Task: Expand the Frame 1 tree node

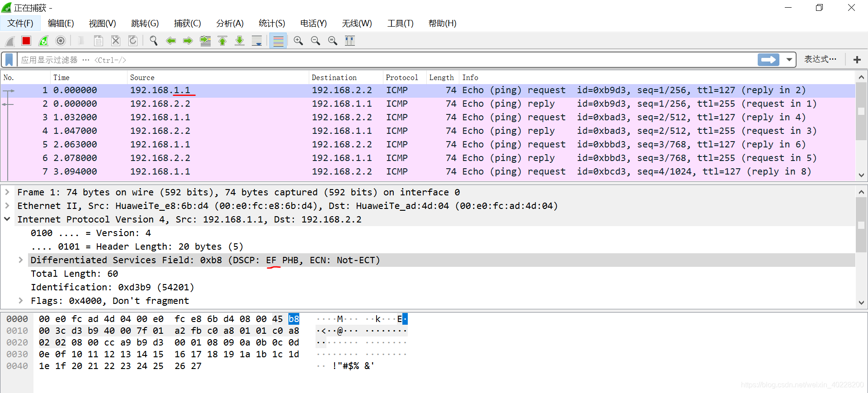Action: coord(7,192)
